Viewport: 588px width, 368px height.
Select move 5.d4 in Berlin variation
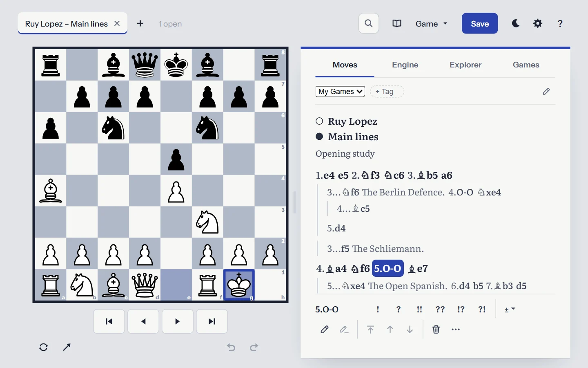point(336,228)
